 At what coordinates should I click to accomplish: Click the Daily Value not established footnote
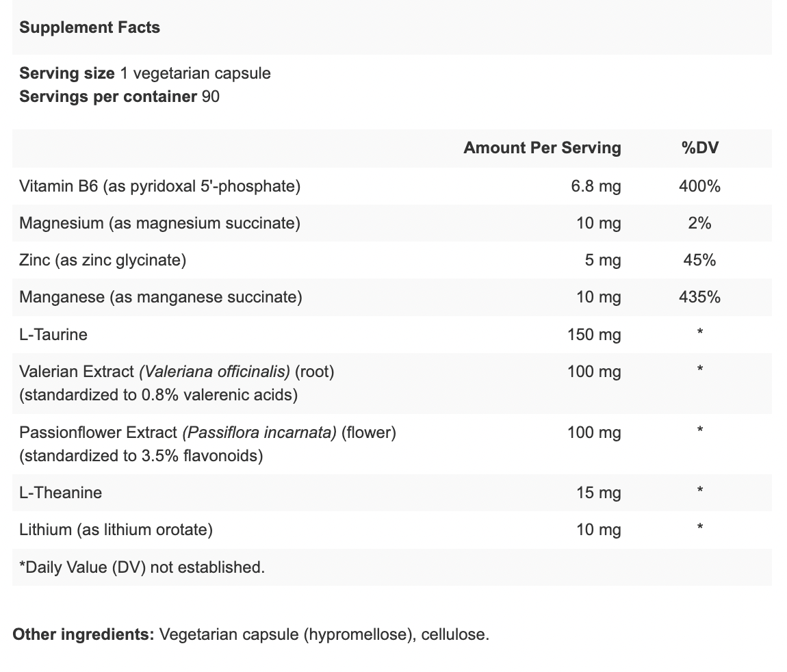click(x=142, y=567)
